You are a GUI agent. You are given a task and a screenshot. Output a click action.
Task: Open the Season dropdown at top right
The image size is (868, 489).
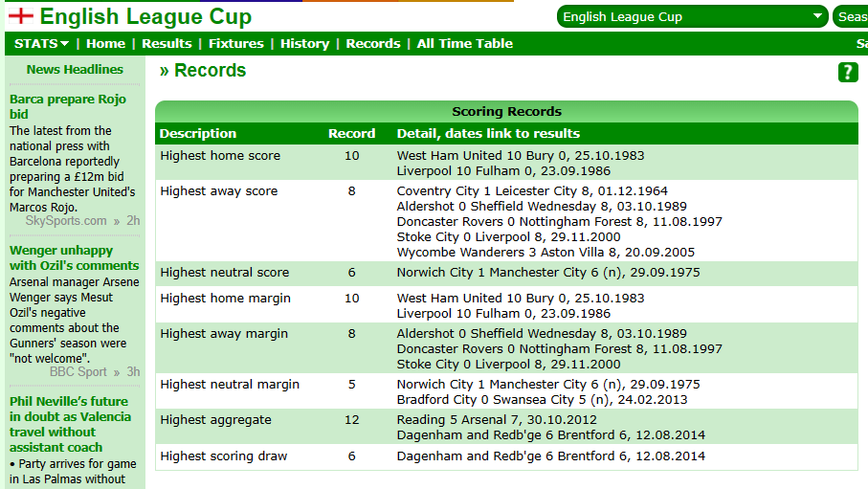tap(851, 16)
